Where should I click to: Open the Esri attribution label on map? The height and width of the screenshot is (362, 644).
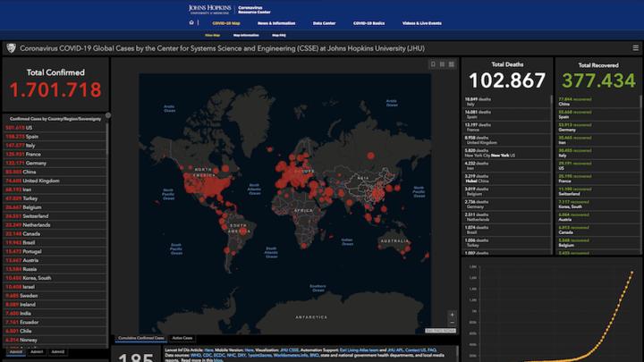(440, 331)
